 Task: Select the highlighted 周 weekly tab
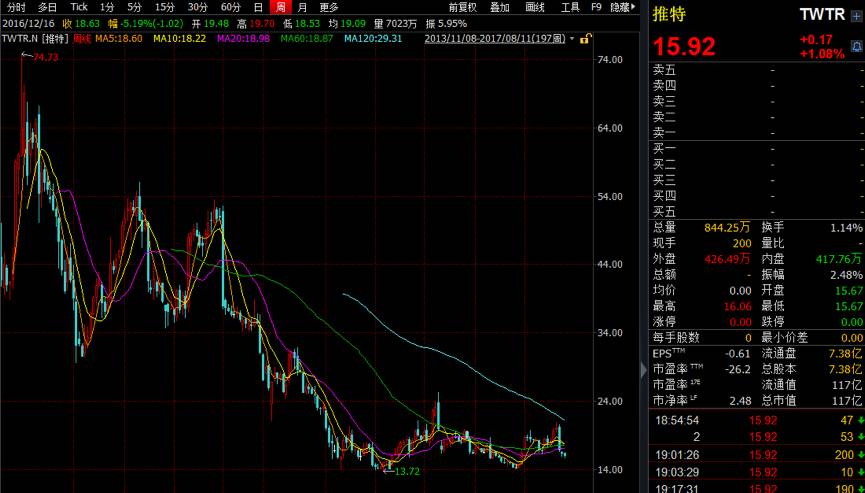281,7
